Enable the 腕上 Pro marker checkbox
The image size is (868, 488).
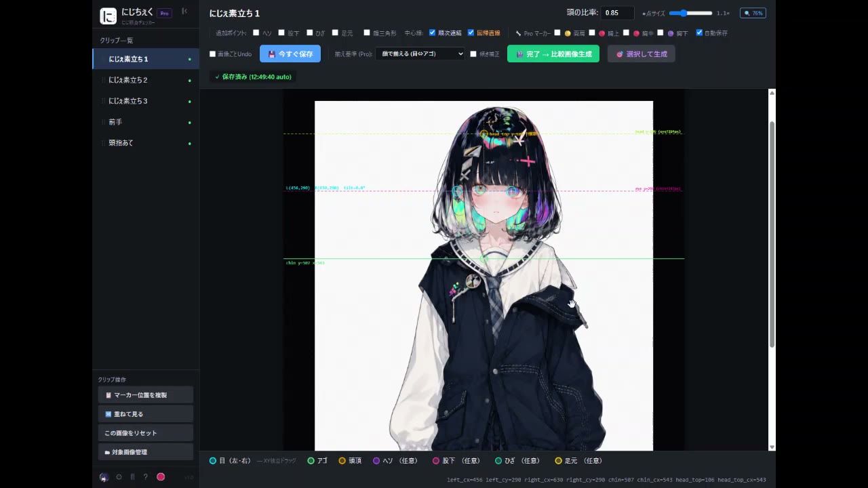click(x=592, y=33)
